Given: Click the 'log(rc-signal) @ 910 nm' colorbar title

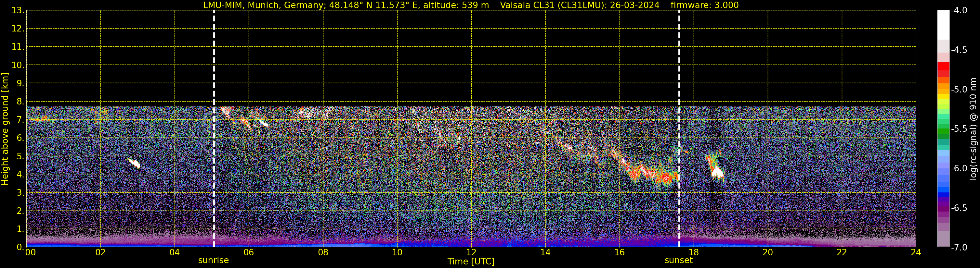Looking at the screenshot, I should point(973,129).
